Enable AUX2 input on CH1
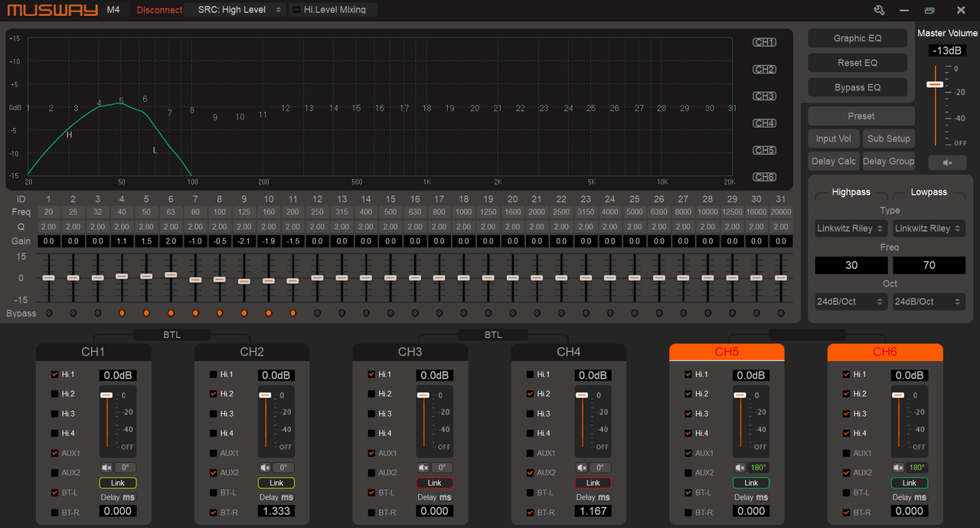The height and width of the screenshot is (528, 980). coord(54,473)
